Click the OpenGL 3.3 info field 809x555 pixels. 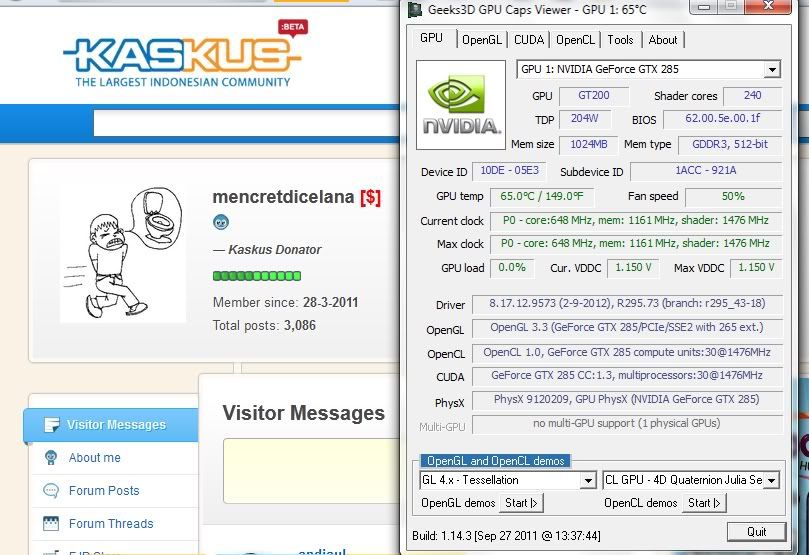(x=627, y=328)
